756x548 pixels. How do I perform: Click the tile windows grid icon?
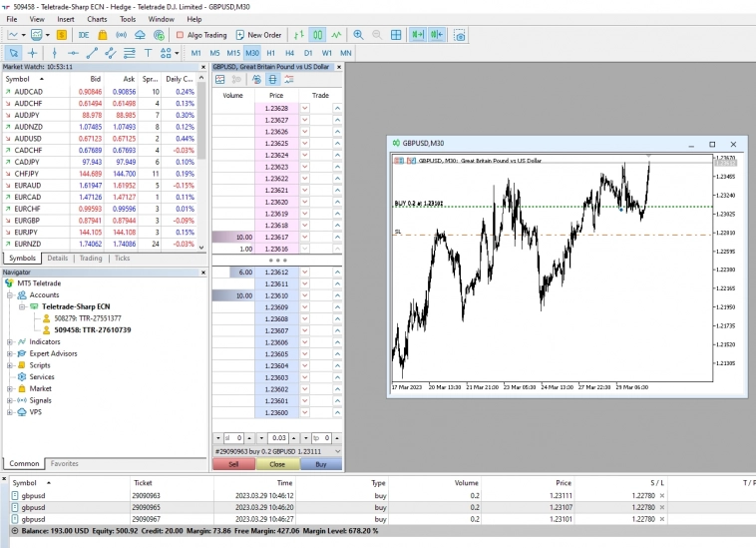point(396,35)
